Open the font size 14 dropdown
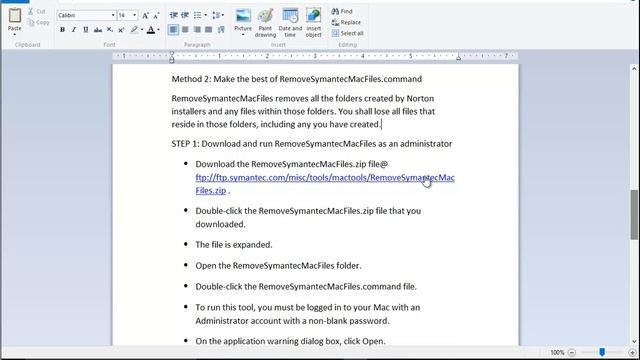The width and height of the screenshot is (640, 360). pyautogui.click(x=134, y=16)
